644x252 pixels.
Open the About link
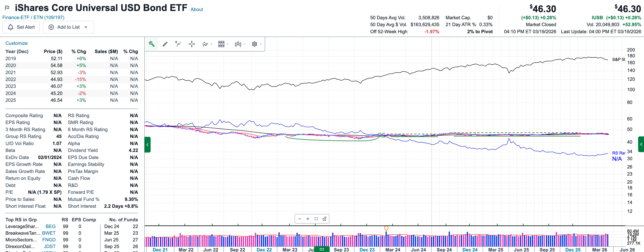pos(196,9)
